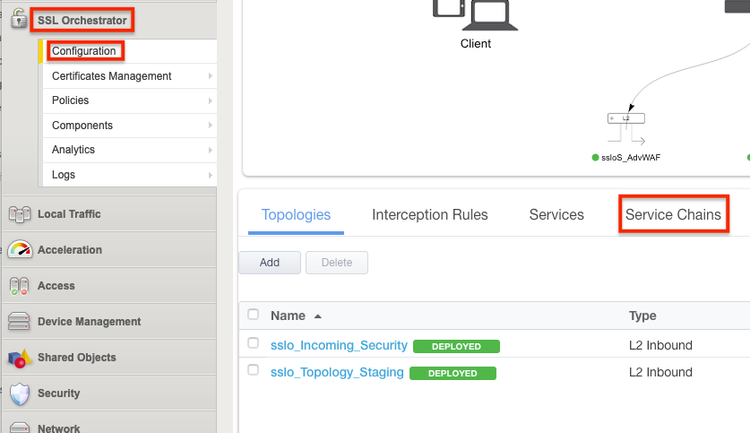Switch to the Topologies tab

pos(296,215)
